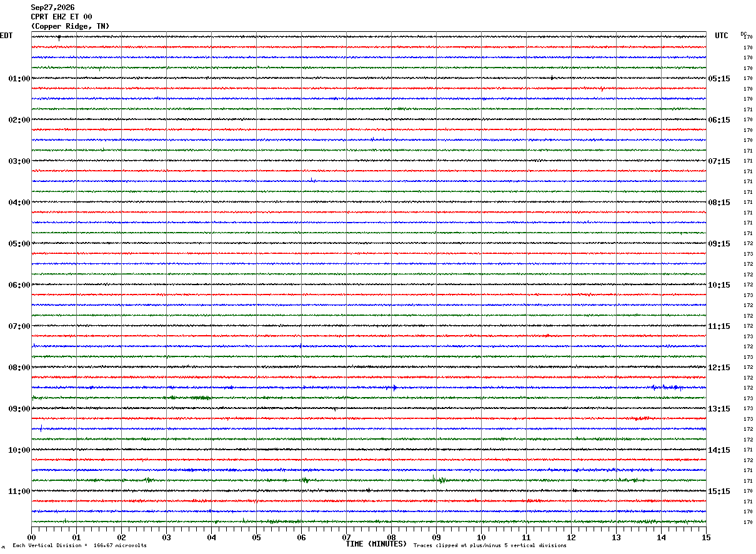This screenshot has height=554, width=756.
Task: Click the traces clipped footnote text
Action: [490, 545]
